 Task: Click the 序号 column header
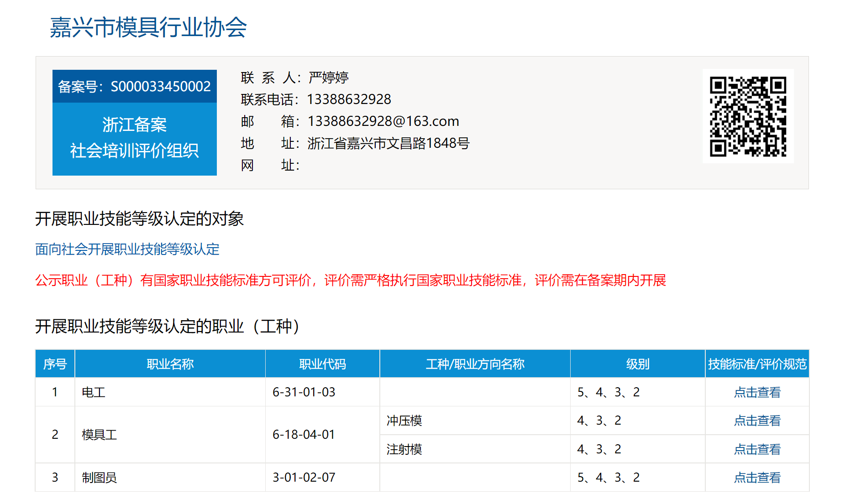coord(55,364)
